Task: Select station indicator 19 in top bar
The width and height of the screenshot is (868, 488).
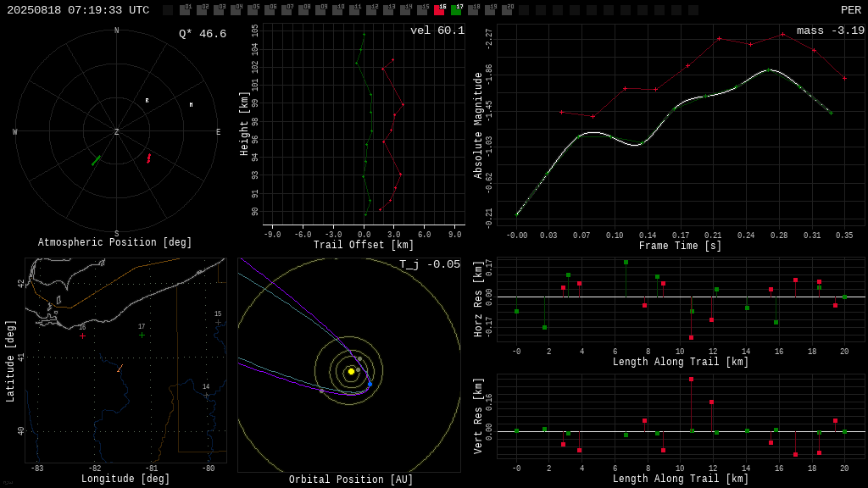Action: click(490, 9)
